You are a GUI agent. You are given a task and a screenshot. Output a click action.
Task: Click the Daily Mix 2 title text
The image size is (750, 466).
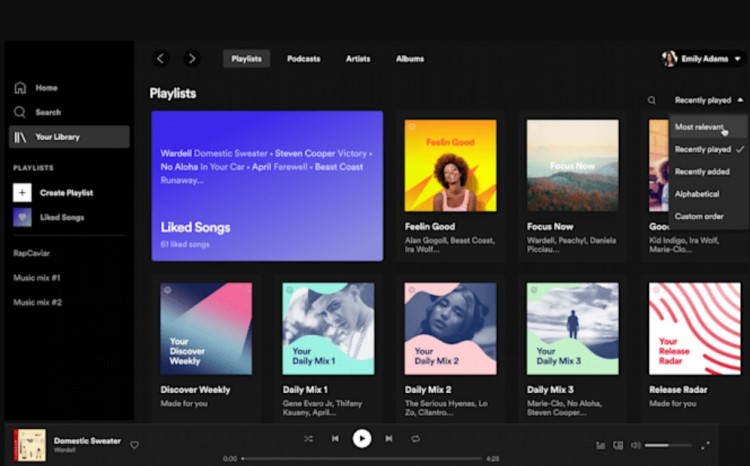coord(428,389)
